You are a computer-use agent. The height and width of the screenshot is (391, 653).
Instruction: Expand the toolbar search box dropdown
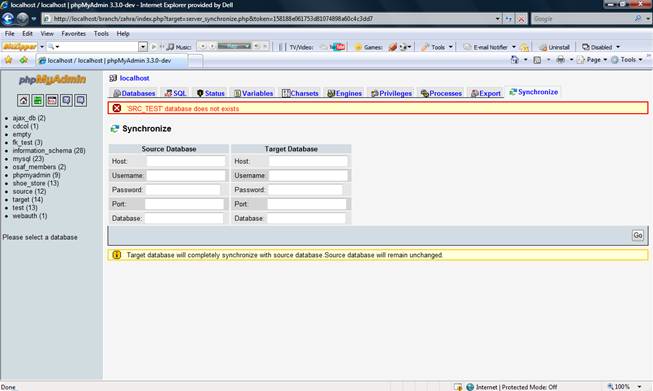point(143,47)
